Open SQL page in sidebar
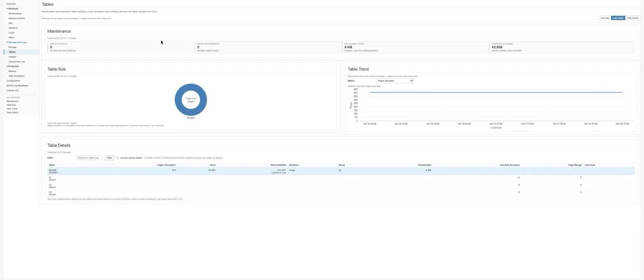Viewport: 644px width, 280px height. click(11, 23)
